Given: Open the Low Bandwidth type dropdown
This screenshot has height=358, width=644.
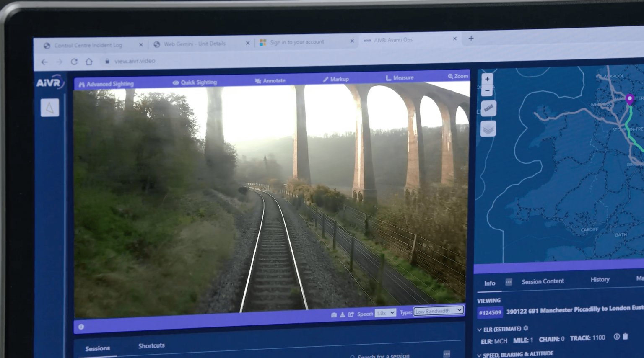Looking at the screenshot, I should (x=438, y=311).
